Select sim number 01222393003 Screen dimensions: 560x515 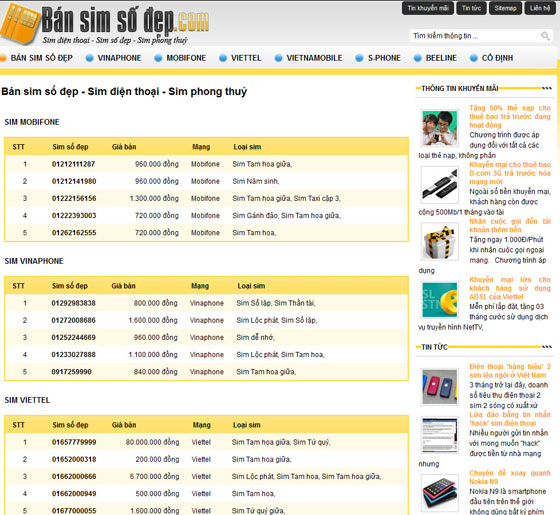74,215
